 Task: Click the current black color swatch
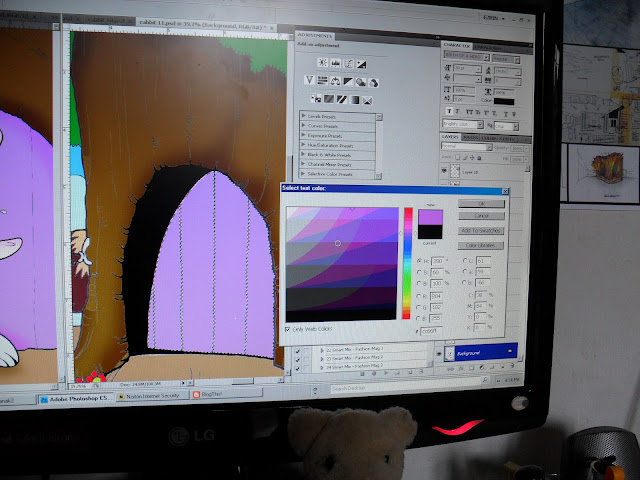[x=430, y=232]
